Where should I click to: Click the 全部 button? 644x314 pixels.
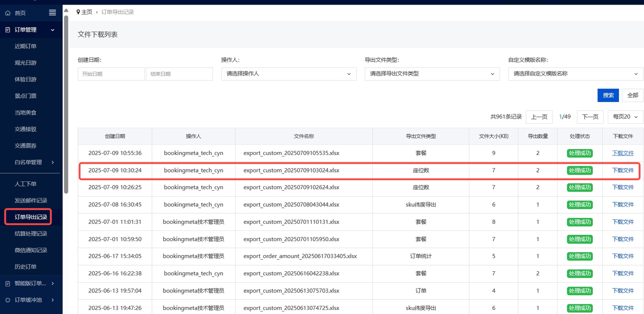click(632, 95)
